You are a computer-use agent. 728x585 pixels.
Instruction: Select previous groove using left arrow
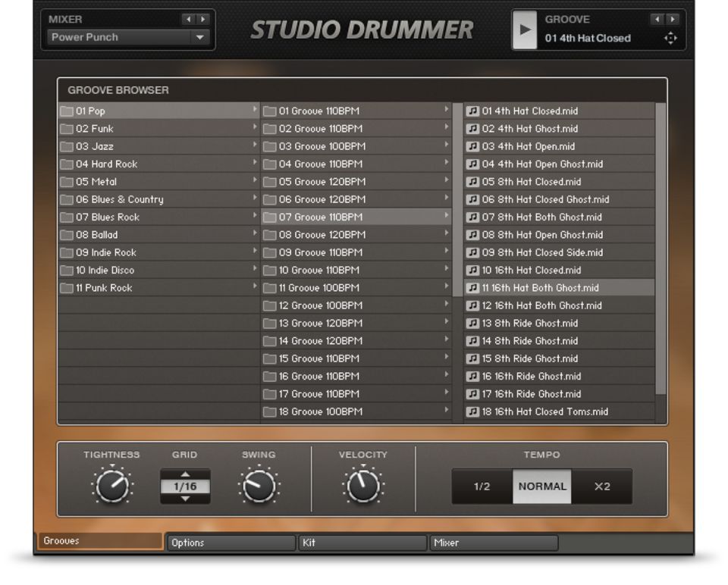pyautogui.click(x=657, y=19)
